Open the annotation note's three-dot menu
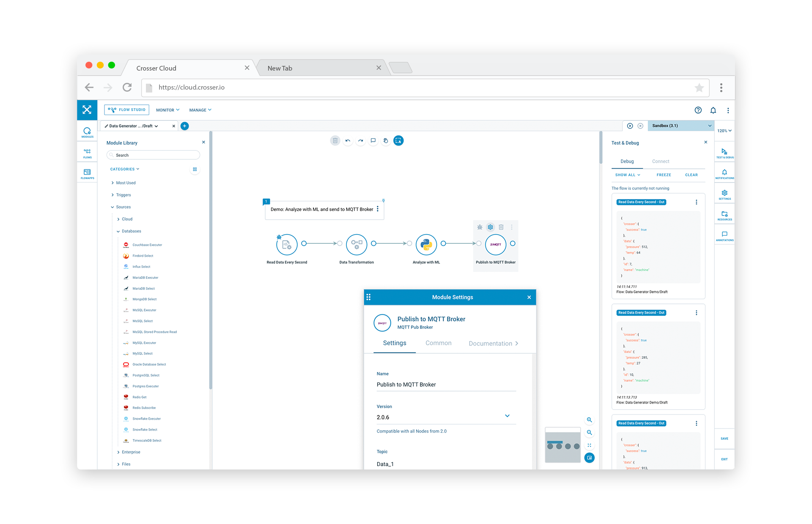 [x=378, y=209]
